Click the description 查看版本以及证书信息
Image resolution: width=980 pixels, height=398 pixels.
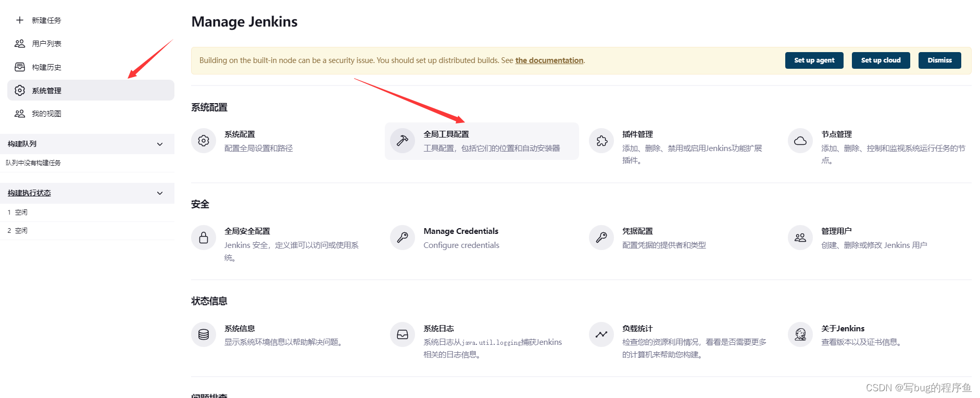pos(862,342)
